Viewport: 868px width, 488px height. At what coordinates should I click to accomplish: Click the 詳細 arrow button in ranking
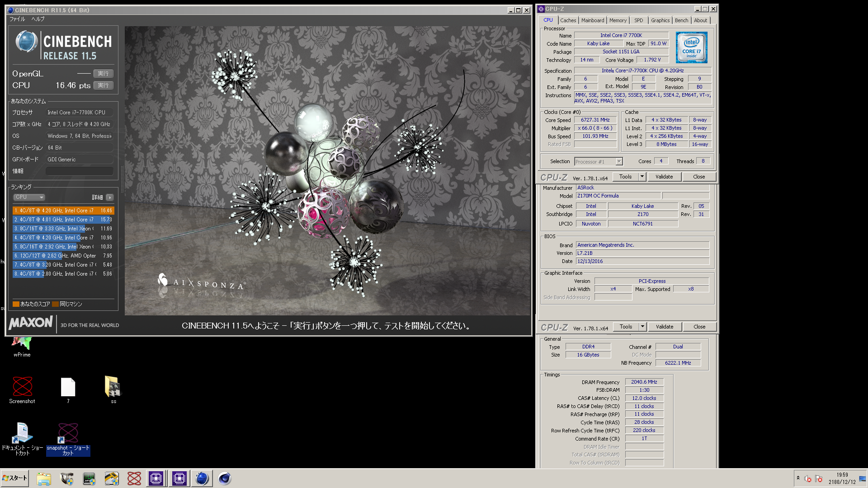click(110, 197)
